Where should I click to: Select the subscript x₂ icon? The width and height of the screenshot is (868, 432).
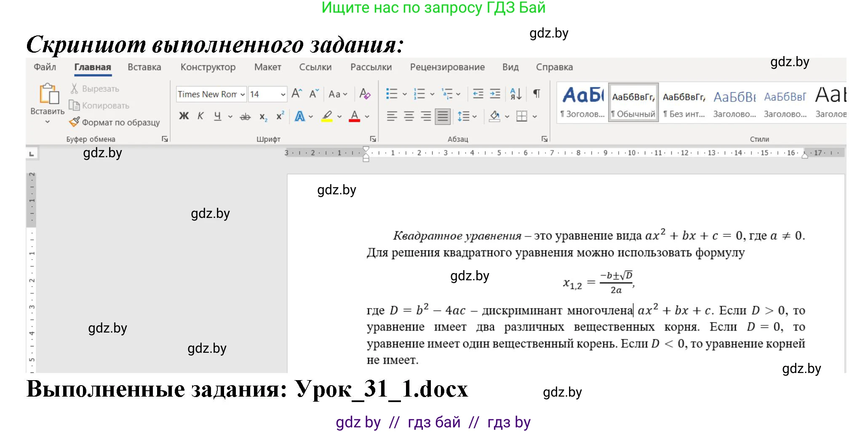coord(263,116)
